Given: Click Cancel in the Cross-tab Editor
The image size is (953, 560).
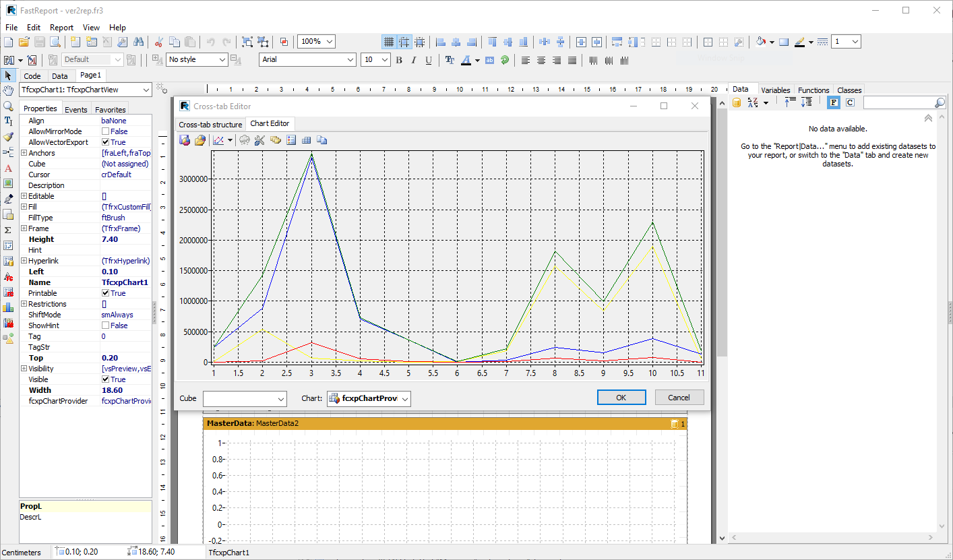Looking at the screenshot, I should pyautogui.click(x=679, y=398).
